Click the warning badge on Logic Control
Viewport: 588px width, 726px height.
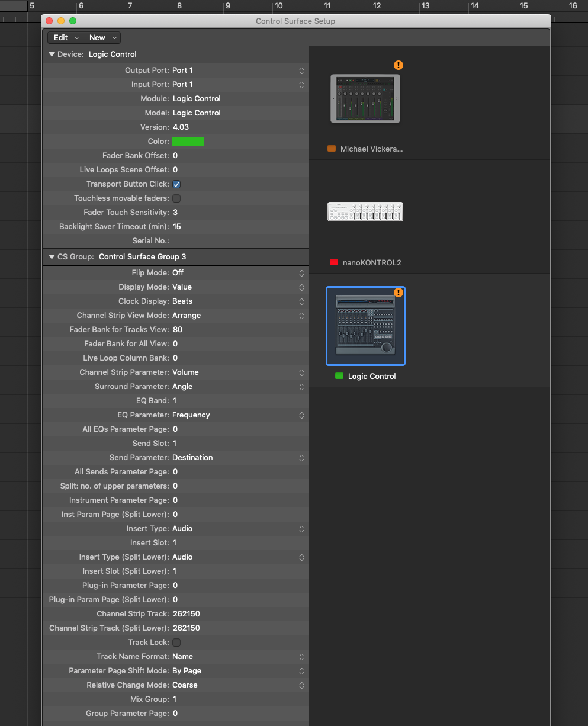coord(399,293)
